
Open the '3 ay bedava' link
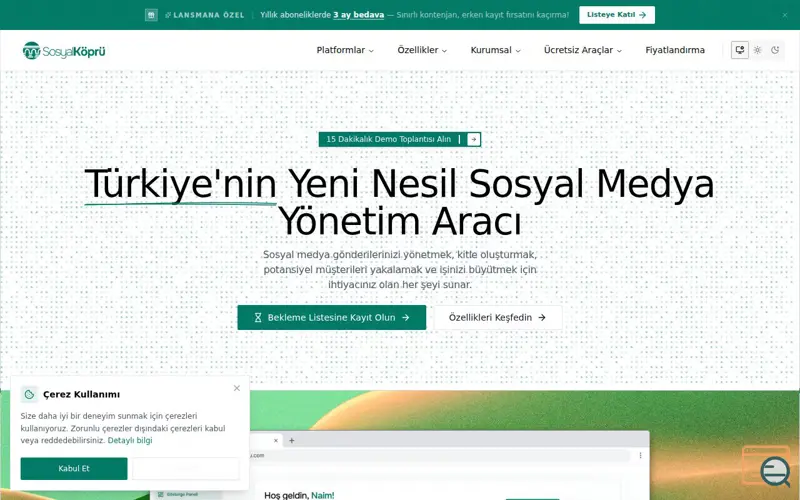click(358, 15)
